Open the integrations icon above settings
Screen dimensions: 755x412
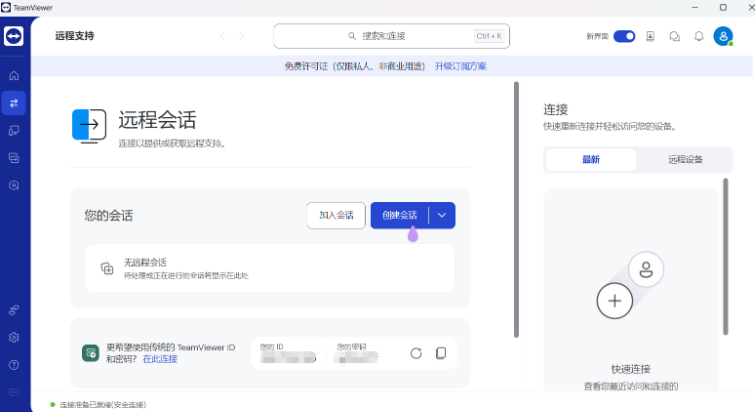point(14,310)
